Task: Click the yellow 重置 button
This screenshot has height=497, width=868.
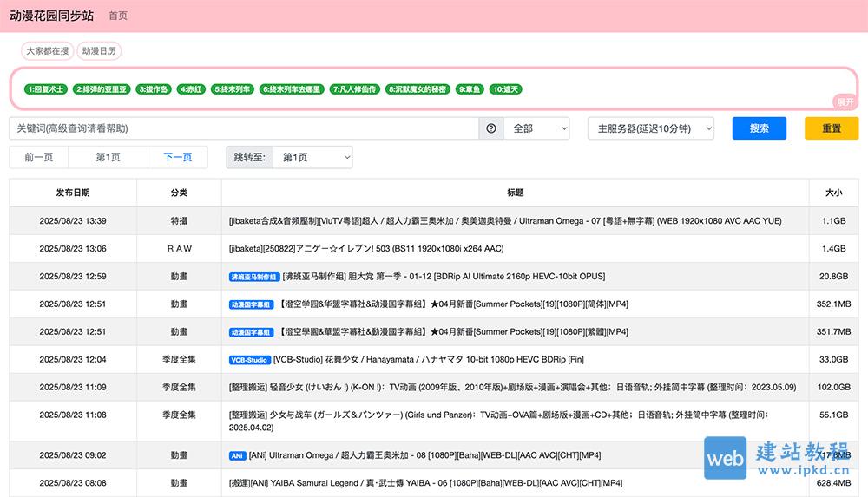Action: [x=832, y=128]
